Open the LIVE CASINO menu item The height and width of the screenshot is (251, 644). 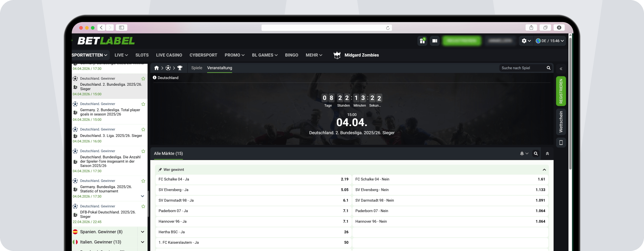tap(169, 55)
